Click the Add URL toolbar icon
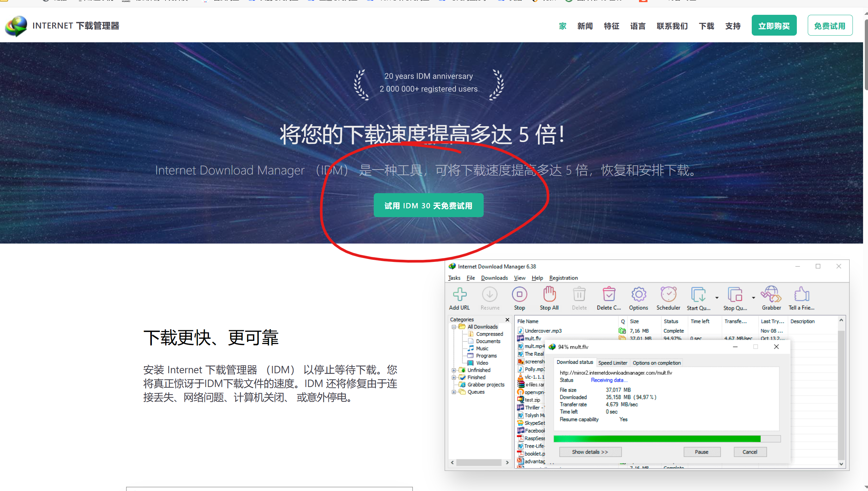Viewport: 868px width, 491px height. [459, 294]
